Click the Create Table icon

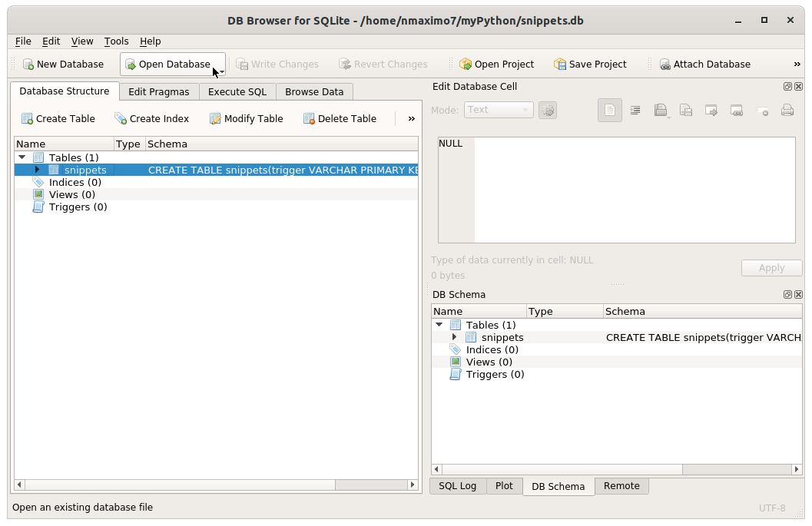pyautogui.click(x=58, y=118)
